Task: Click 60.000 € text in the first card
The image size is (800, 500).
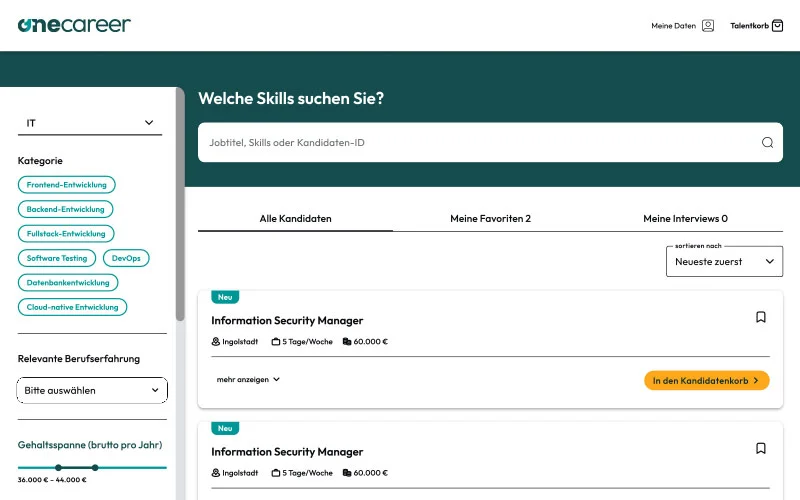Action: pos(370,341)
